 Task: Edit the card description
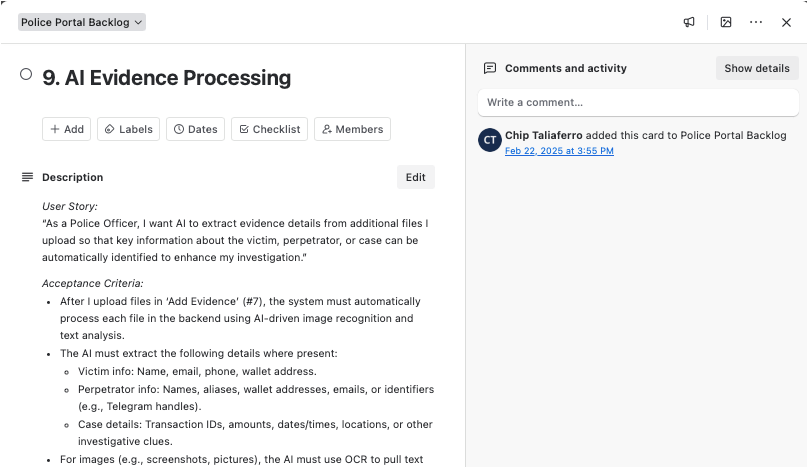415,177
